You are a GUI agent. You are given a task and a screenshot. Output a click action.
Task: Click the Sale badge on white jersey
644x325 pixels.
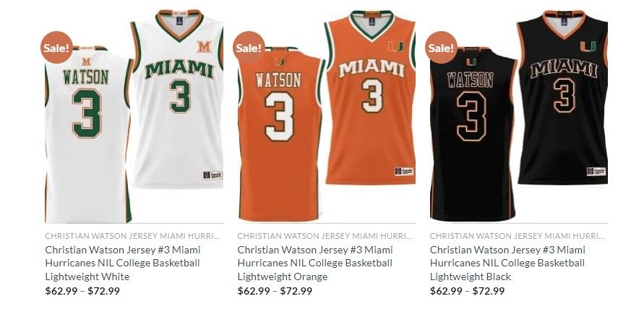56,48
